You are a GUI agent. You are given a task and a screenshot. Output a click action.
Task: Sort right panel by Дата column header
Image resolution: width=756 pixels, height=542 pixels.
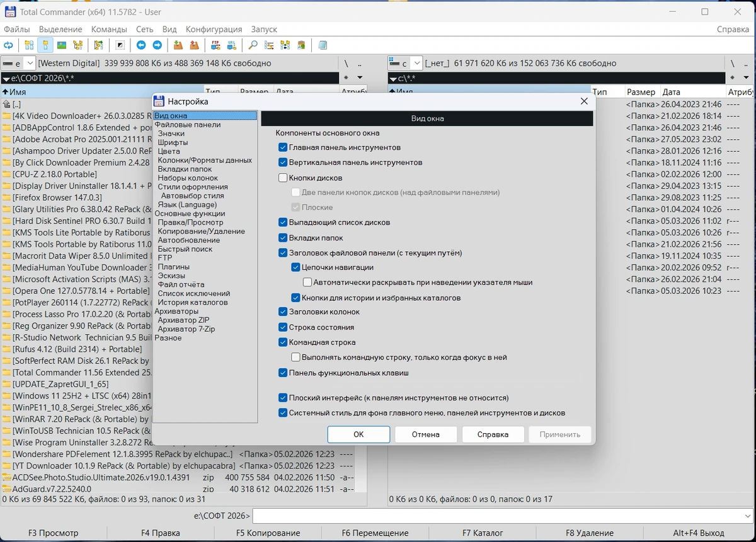pos(692,92)
